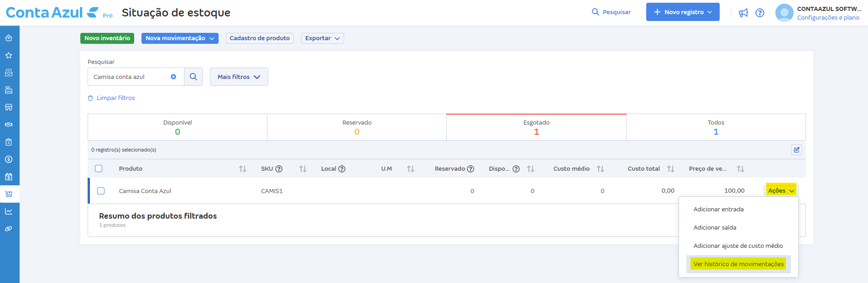Open the Nova movimentação dropdown

click(x=180, y=38)
